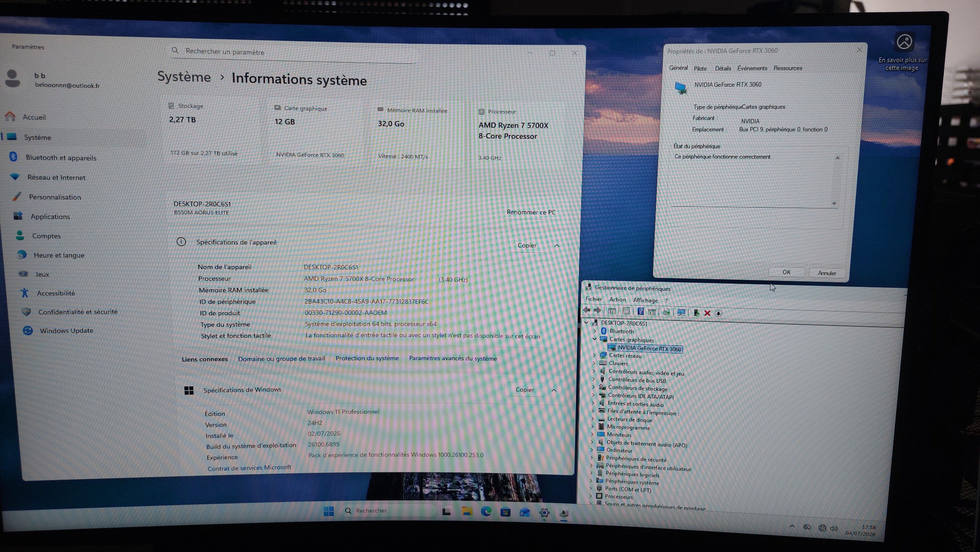Collapse the Cartes graphiques tree node arrow
Viewport: 980px width, 552px height.
595,339
